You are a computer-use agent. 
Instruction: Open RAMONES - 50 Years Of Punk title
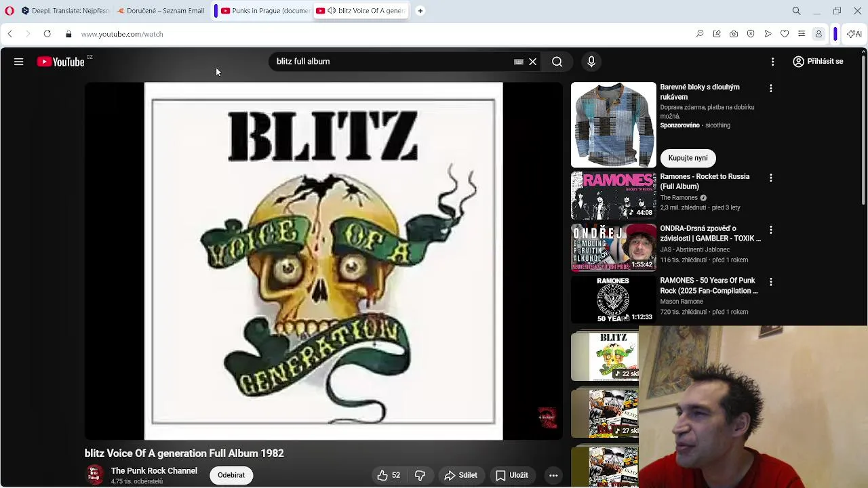tap(709, 285)
